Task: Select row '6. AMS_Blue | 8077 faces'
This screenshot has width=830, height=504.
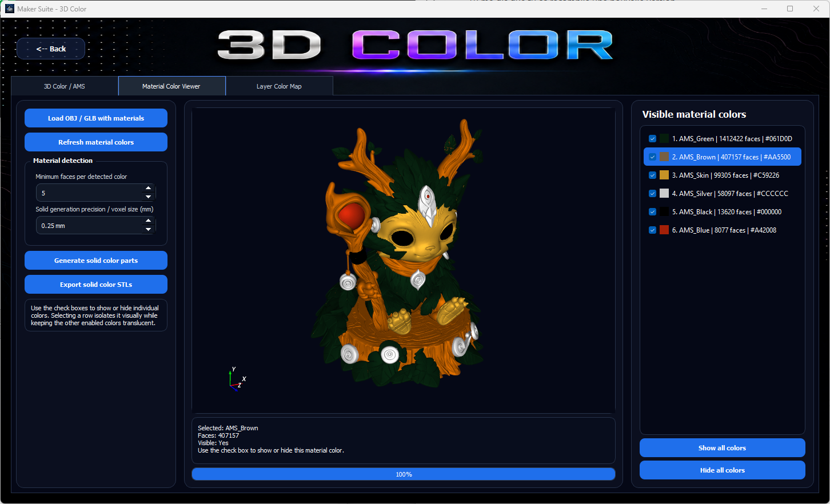Action: (723, 230)
